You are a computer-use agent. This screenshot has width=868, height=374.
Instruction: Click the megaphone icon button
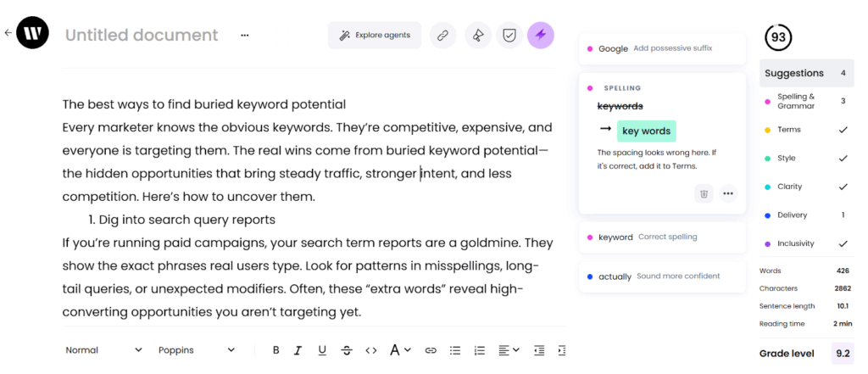click(x=478, y=36)
